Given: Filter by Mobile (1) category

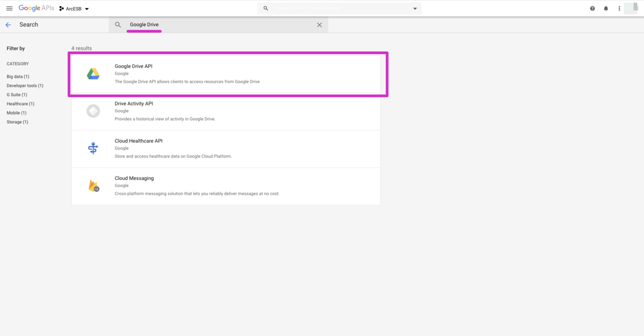Looking at the screenshot, I should pos(16,113).
